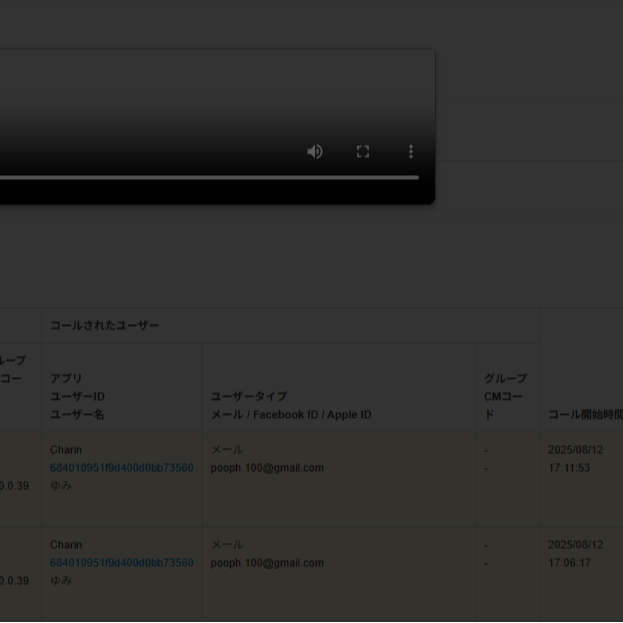
Task: Mute the video player volume
Action: coord(314,151)
